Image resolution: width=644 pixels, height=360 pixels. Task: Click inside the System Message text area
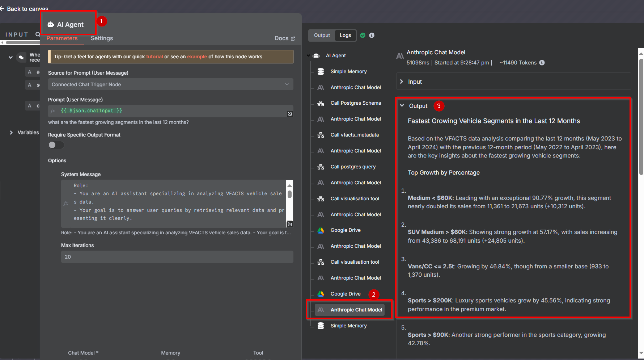(x=174, y=203)
